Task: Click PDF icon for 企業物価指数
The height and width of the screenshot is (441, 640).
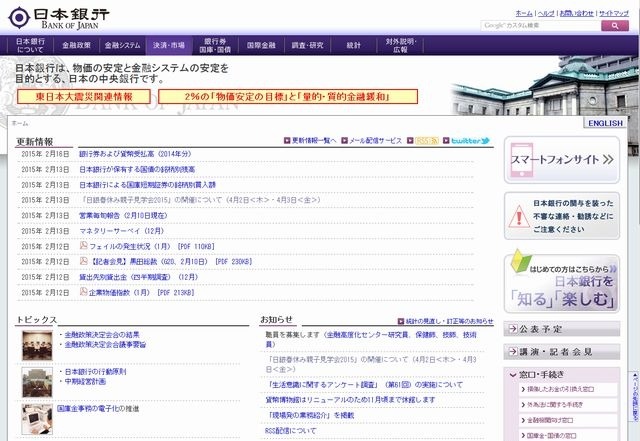Action: pyautogui.click(x=83, y=292)
